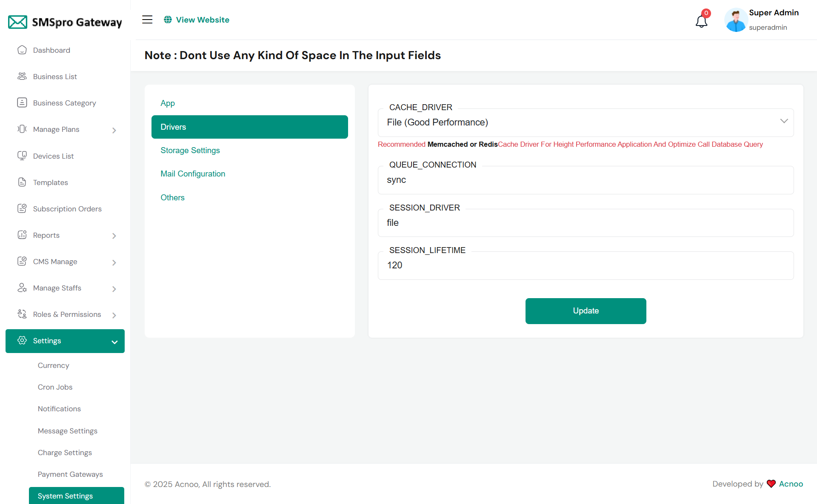Switch to the Storage Settings tab
The height and width of the screenshot is (504, 817).
[190, 150]
